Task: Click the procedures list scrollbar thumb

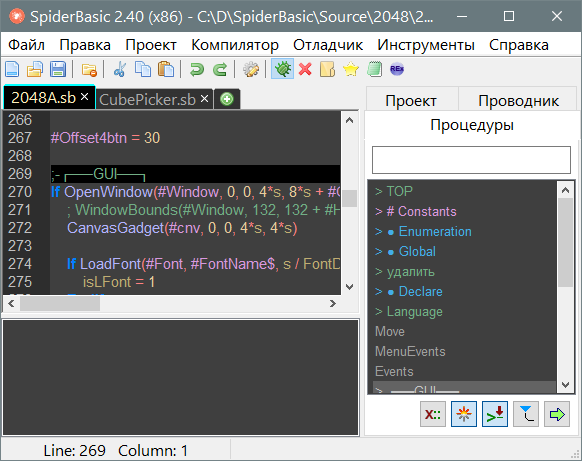Action: [565, 242]
